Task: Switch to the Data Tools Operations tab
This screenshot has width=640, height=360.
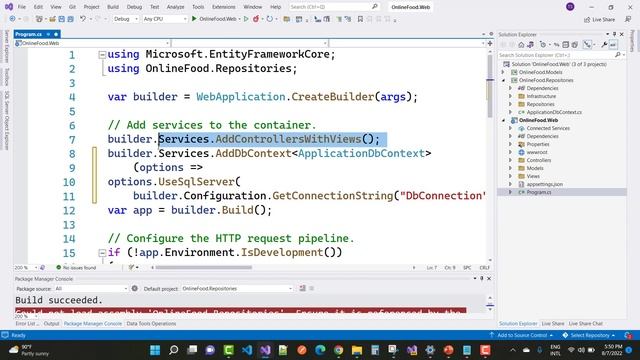Action: 151,324
